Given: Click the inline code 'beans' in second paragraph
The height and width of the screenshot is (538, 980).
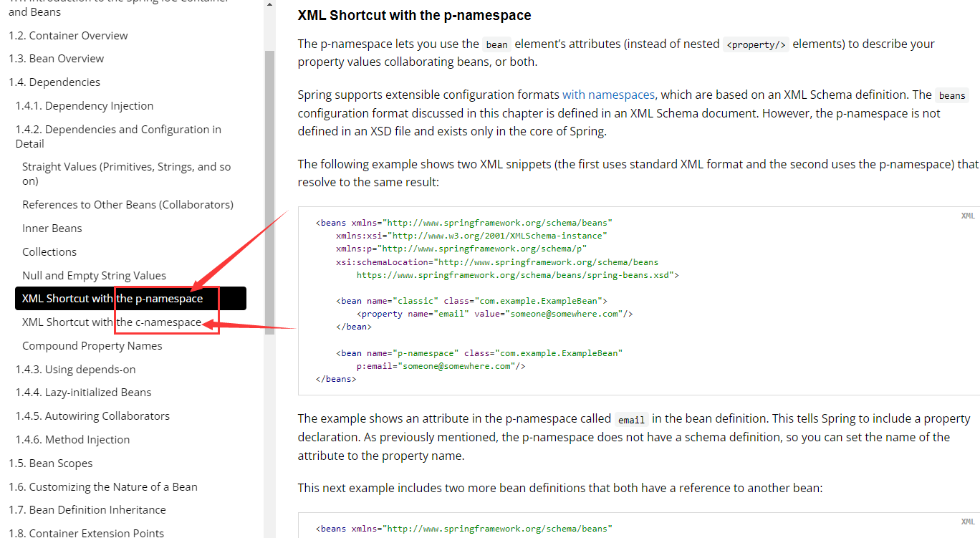Looking at the screenshot, I should (952, 95).
